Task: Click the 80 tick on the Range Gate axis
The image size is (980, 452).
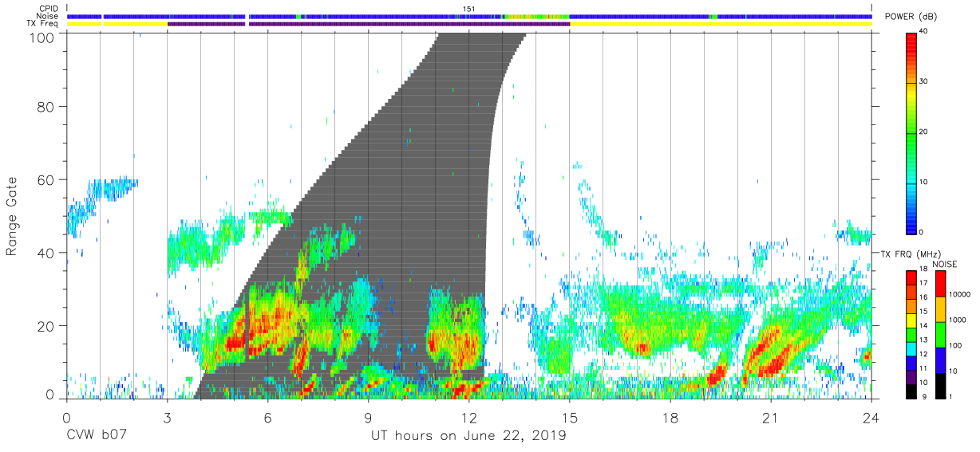Action: pos(46,106)
